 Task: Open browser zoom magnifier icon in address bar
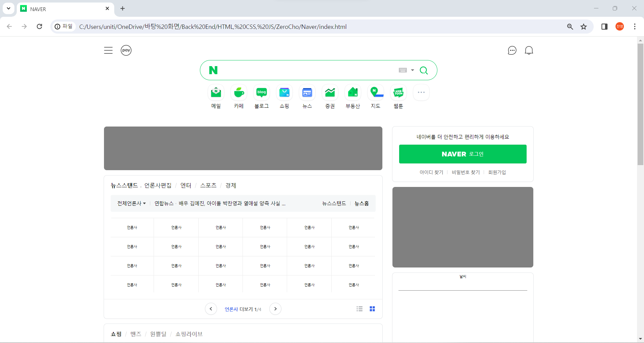[x=570, y=27]
